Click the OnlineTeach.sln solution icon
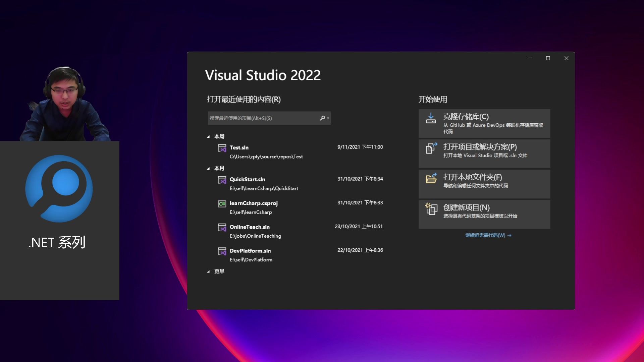The height and width of the screenshot is (362, 644). click(222, 227)
